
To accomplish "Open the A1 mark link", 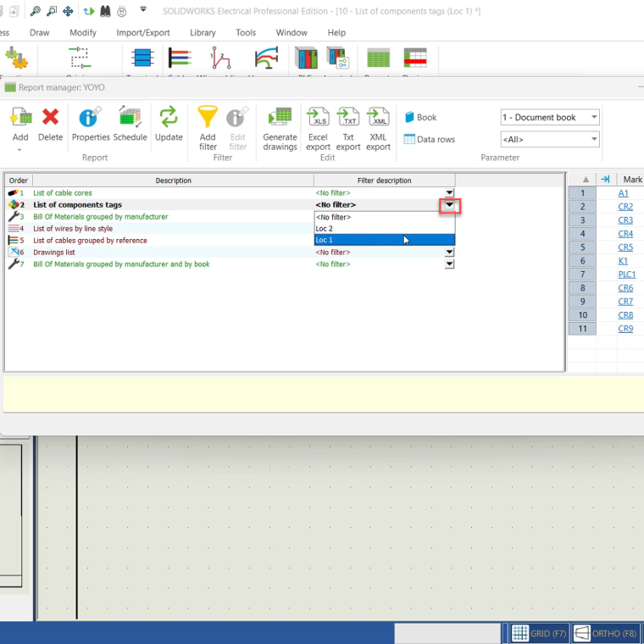I will (x=623, y=193).
